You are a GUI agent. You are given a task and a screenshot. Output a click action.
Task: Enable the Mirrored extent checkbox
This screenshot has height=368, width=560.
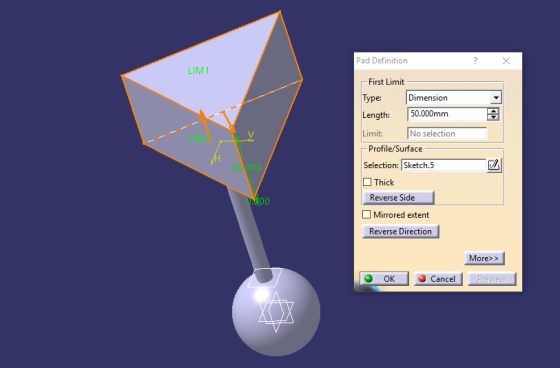366,215
